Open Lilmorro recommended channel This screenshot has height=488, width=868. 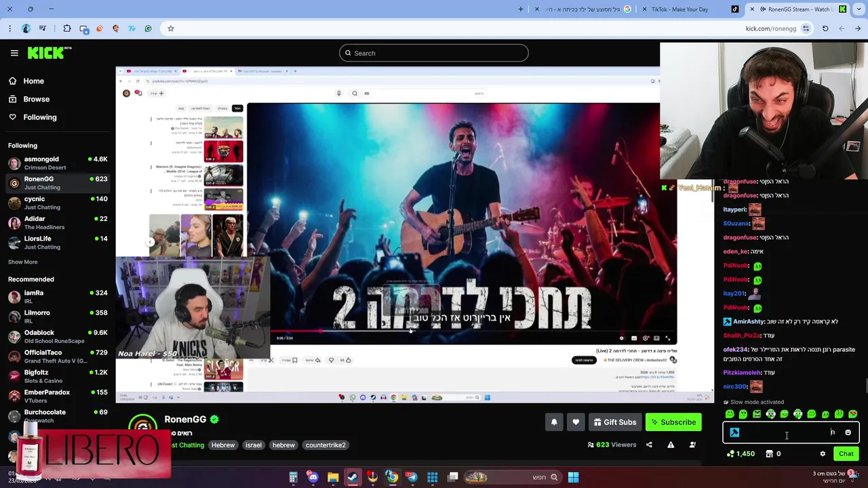click(58, 316)
